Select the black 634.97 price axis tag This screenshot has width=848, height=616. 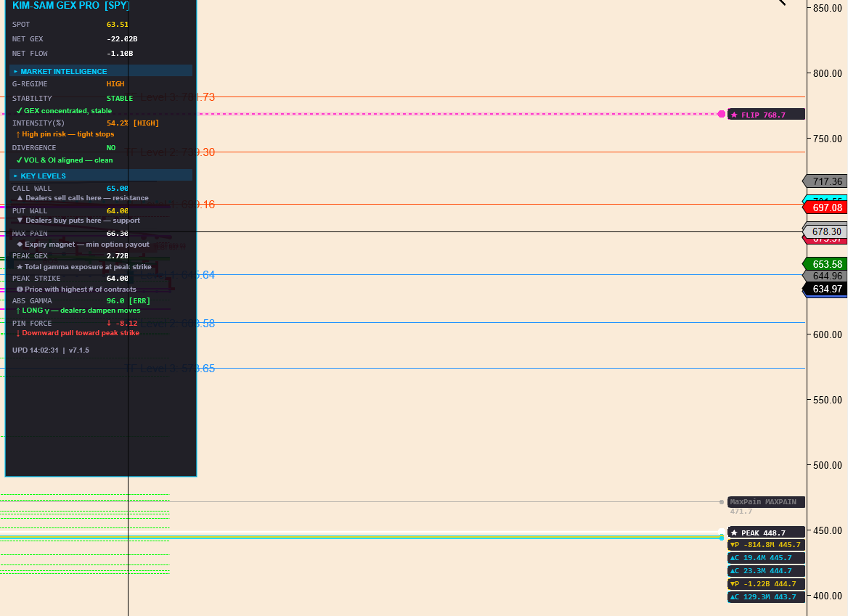(827, 289)
